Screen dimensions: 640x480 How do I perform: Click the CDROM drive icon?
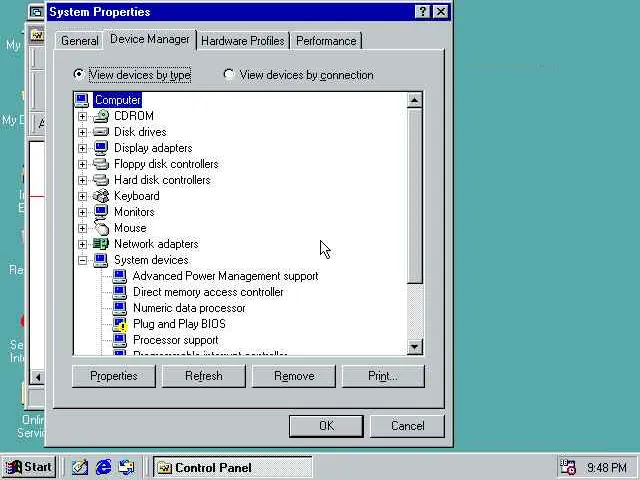click(101, 116)
